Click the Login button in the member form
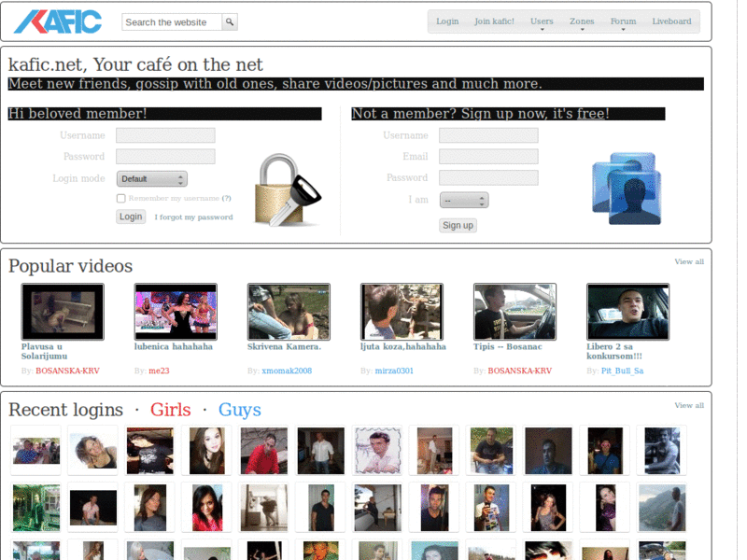 (x=131, y=217)
